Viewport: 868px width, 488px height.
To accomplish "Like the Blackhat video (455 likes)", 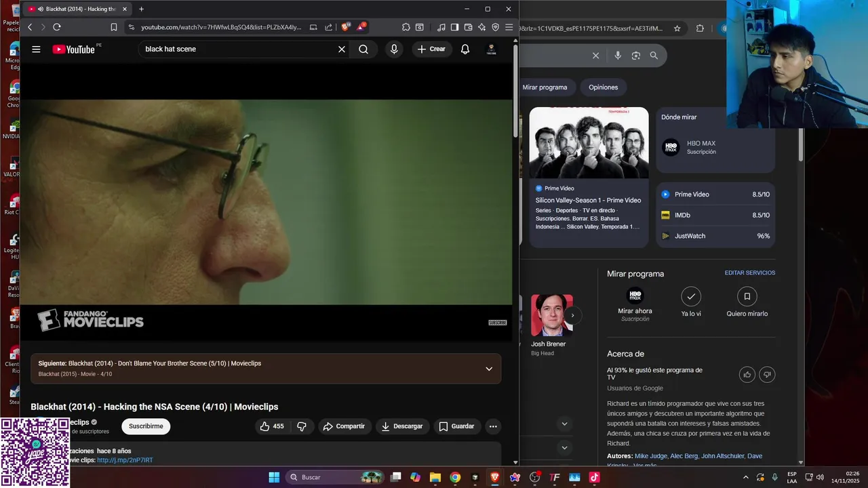I will pyautogui.click(x=272, y=426).
